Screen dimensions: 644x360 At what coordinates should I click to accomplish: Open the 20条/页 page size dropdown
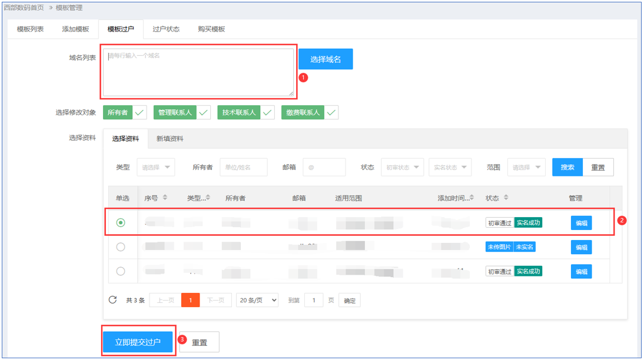(257, 300)
